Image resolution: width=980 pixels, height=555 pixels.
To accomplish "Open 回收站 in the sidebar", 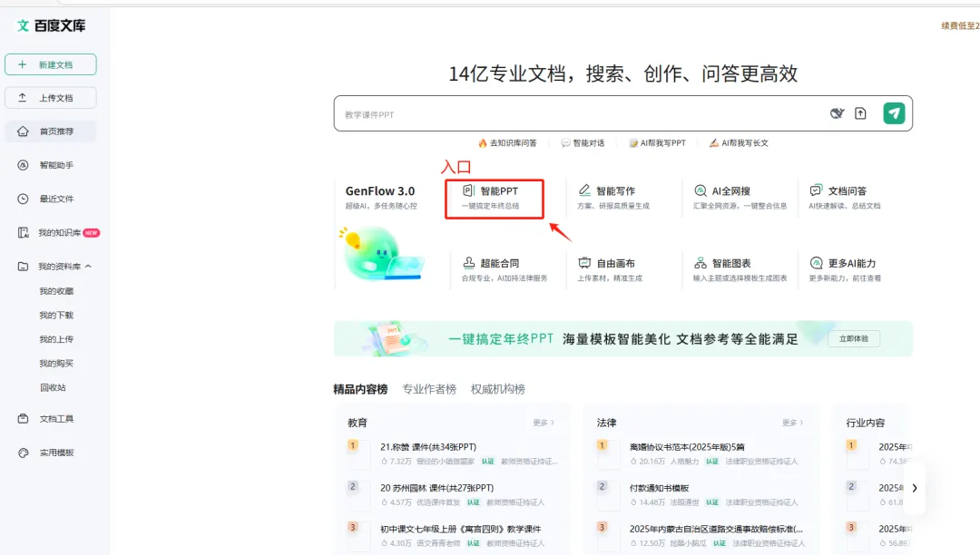I will coord(53,387).
